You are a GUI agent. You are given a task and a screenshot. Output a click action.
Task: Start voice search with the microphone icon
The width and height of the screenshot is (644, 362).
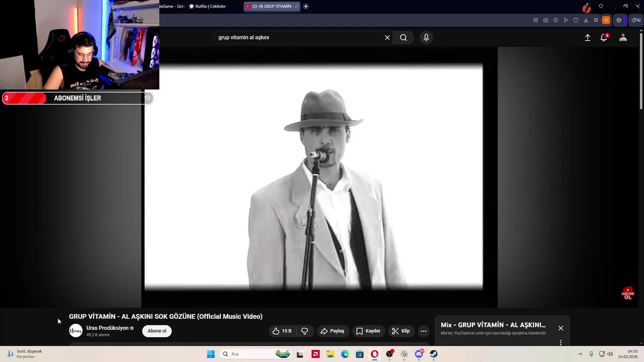point(426,37)
